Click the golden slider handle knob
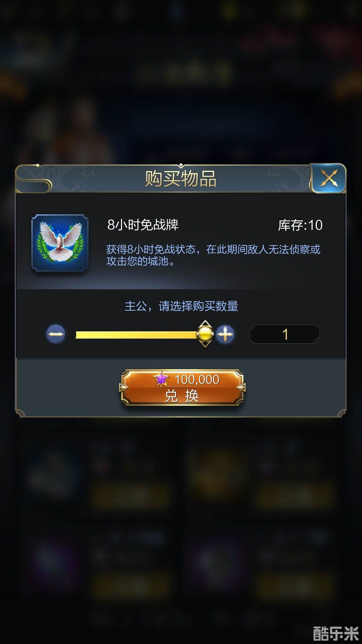The height and width of the screenshot is (644, 362). [x=205, y=334]
